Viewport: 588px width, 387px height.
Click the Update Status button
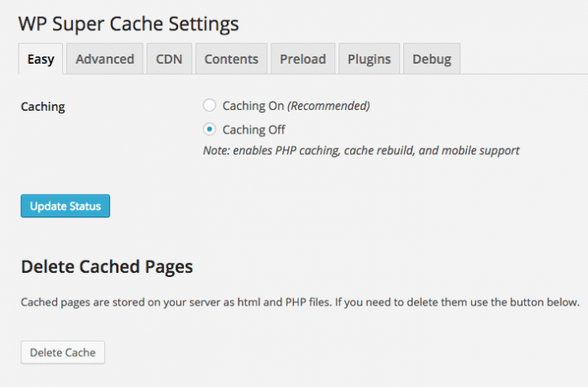(x=66, y=206)
